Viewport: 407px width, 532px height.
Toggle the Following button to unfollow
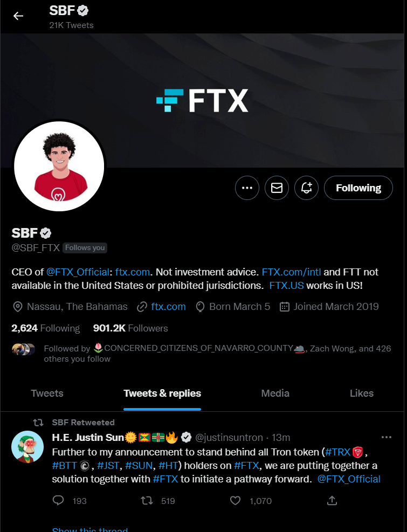(x=358, y=188)
